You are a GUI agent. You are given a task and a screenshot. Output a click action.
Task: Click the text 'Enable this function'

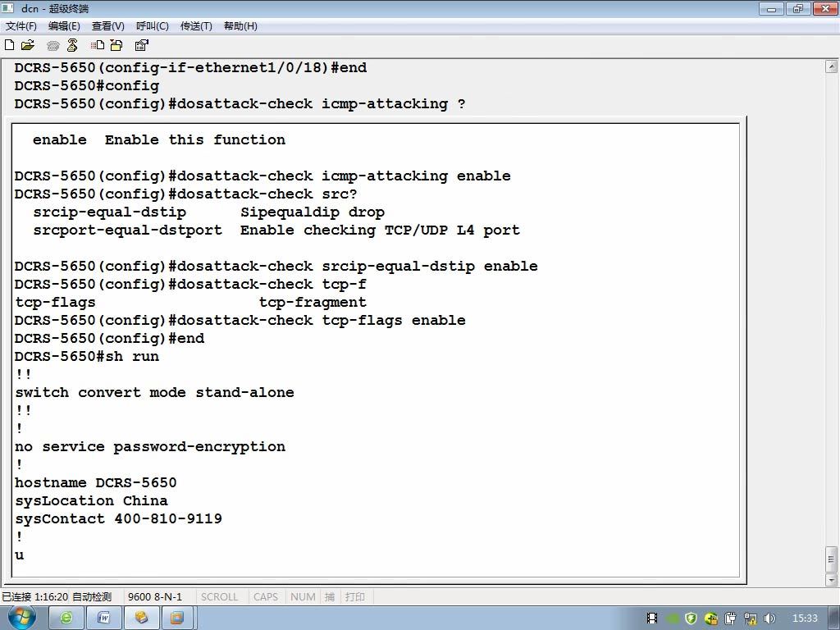(x=195, y=139)
